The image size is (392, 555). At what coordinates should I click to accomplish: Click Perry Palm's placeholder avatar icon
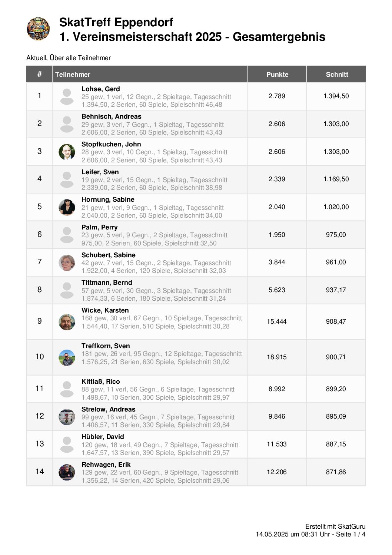pyautogui.click(x=67, y=235)
